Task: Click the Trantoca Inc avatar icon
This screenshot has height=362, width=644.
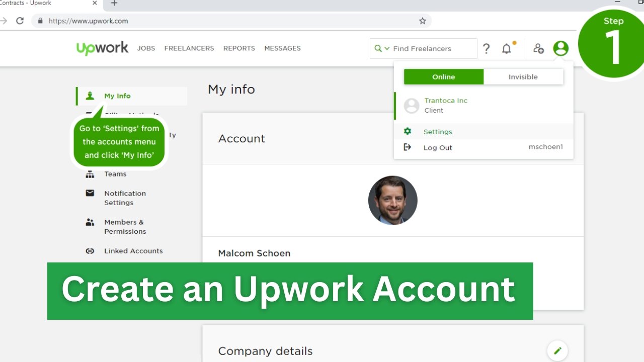Action: pyautogui.click(x=412, y=106)
